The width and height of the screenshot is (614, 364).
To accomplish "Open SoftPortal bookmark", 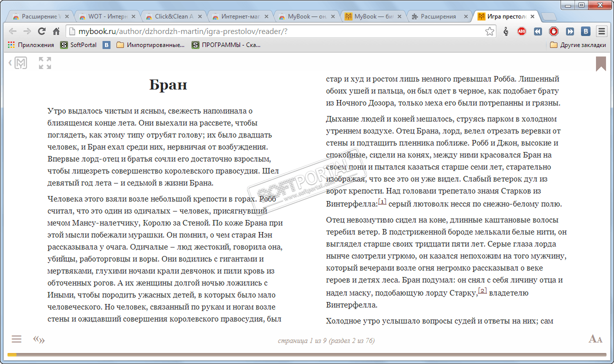I will tap(78, 45).
